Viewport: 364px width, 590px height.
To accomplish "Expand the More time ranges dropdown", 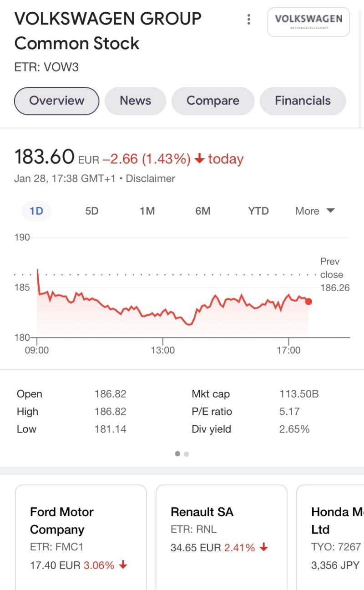I will coord(315,211).
